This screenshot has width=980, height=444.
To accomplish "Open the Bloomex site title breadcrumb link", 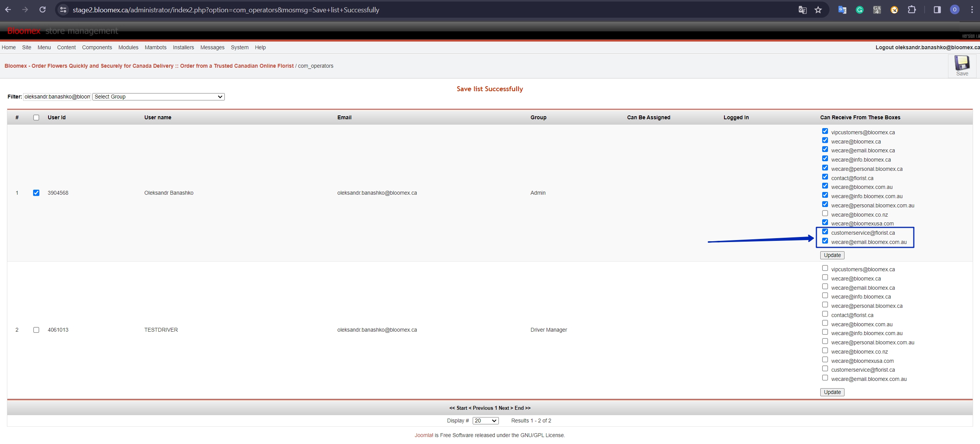I will [149, 66].
